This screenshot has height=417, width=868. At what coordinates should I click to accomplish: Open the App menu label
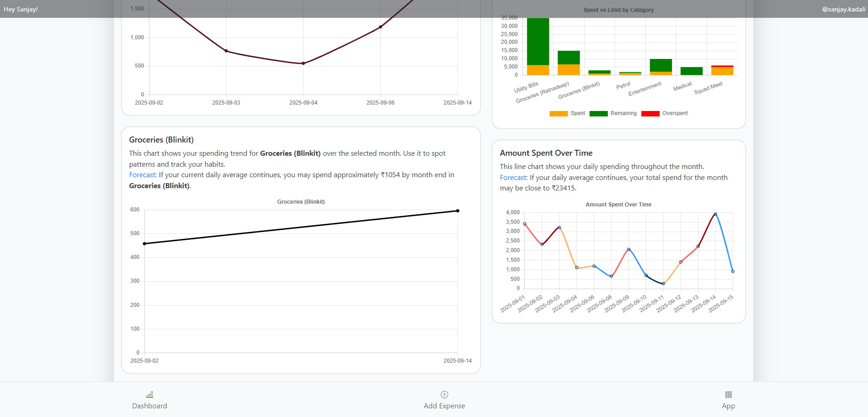tap(728, 406)
